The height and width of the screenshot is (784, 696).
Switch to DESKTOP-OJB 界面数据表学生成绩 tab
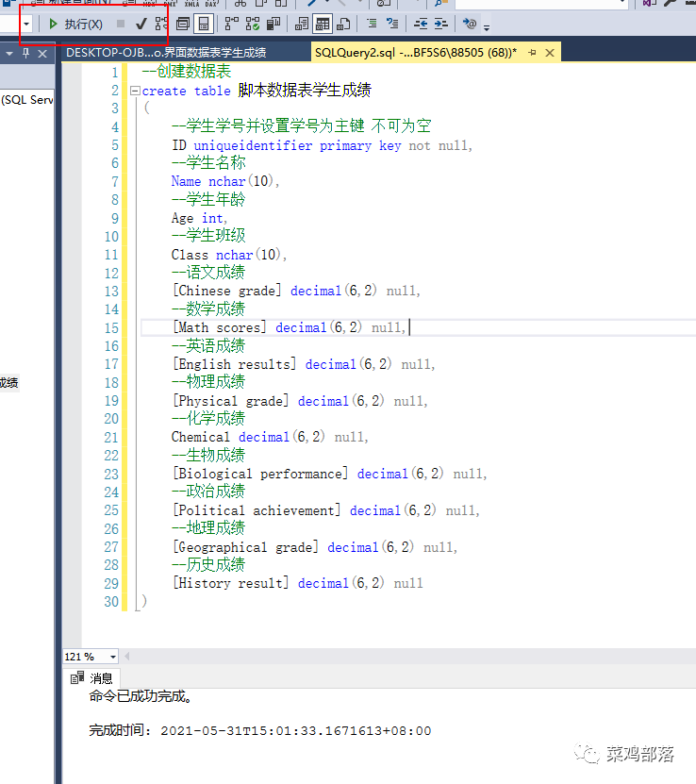[x=166, y=53]
